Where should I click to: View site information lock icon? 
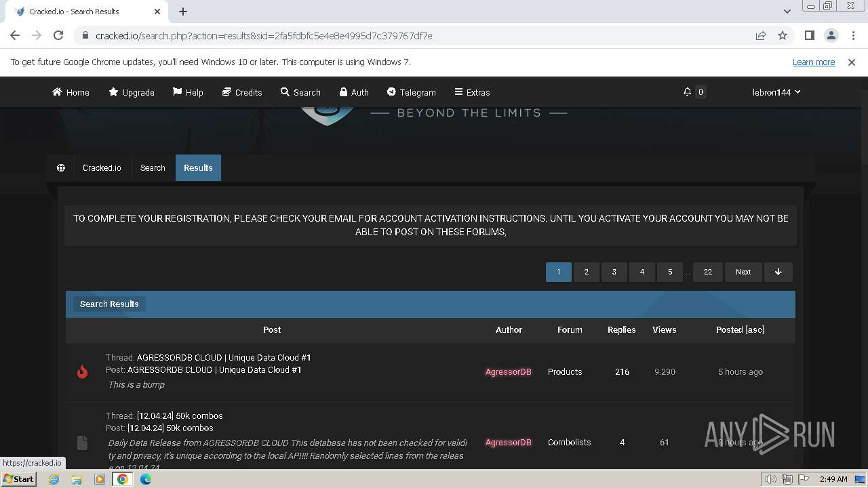[85, 35]
